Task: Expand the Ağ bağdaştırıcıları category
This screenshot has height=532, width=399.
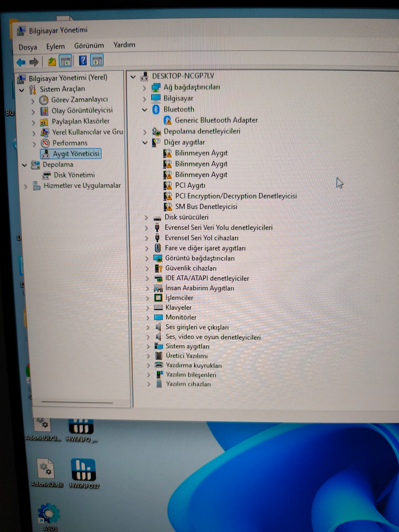Action: (144, 88)
